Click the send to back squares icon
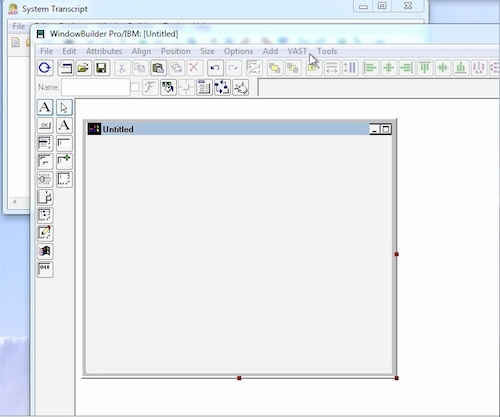 tap(293, 68)
